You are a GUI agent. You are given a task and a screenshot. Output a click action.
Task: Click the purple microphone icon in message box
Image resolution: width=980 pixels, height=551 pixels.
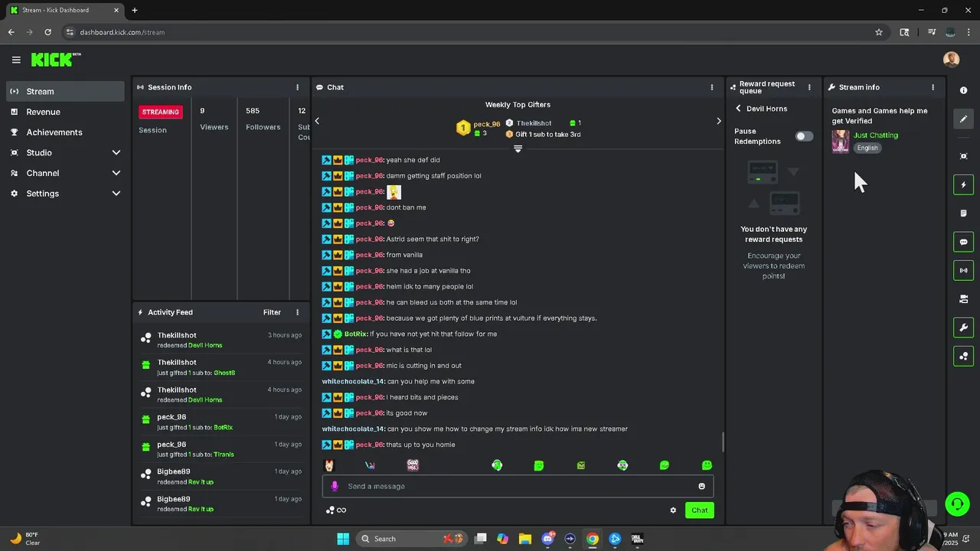tap(335, 486)
